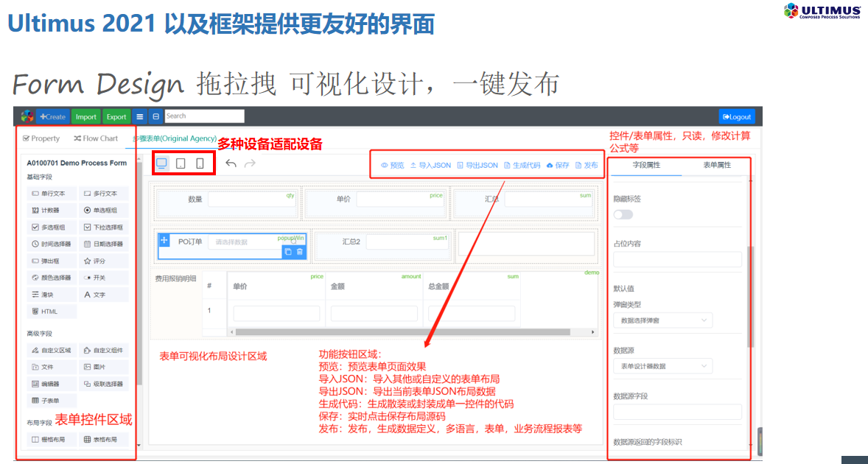Click the 数量 qty input field
This screenshot has width=868, height=464.
pyautogui.click(x=252, y=199)
